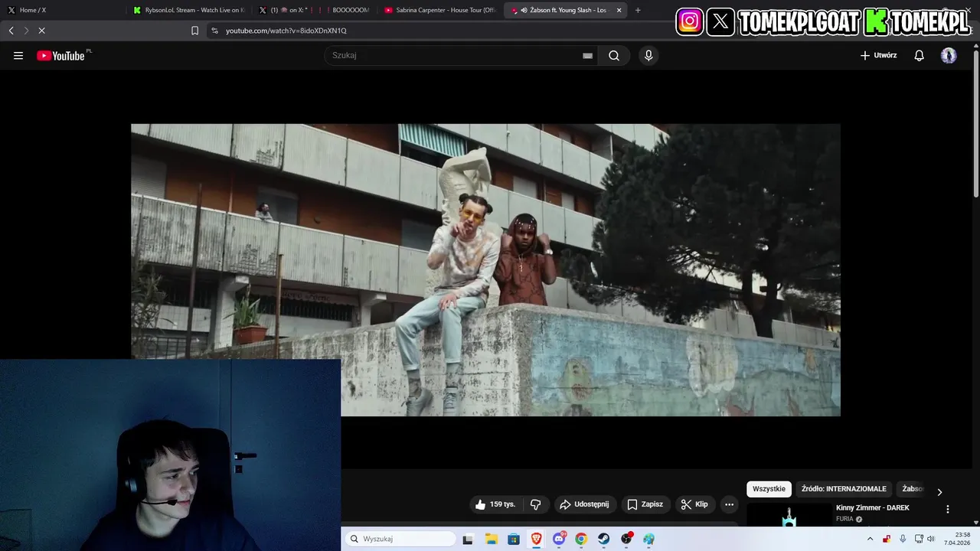The height and width of the screenshot is (551, 980).
Task: Click the search magnifier button
Action: tap(614, 55)
